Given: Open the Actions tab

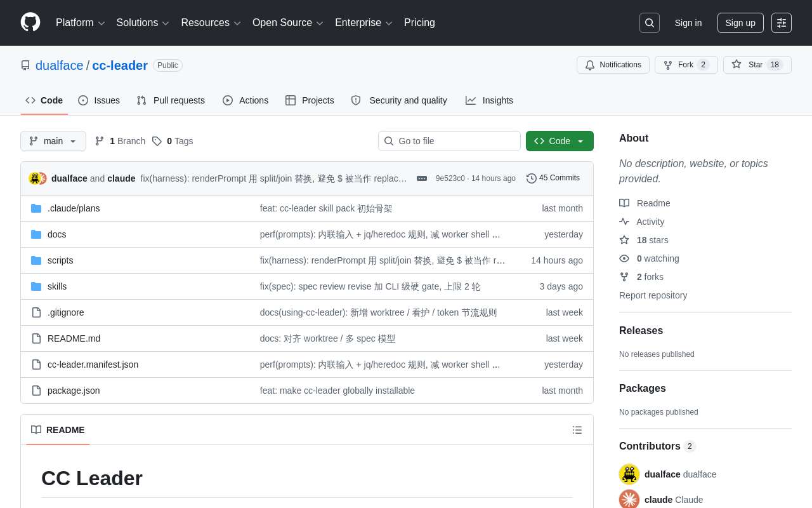Looking at the screenshot, I should [246, 100].
